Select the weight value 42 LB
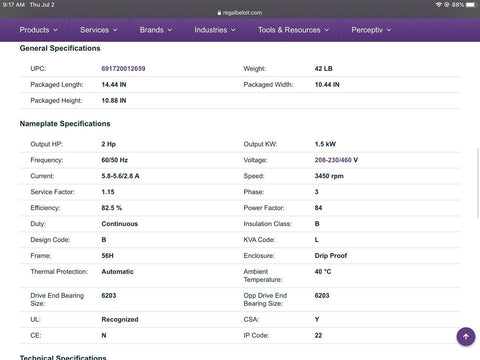 tap(324, 69)
